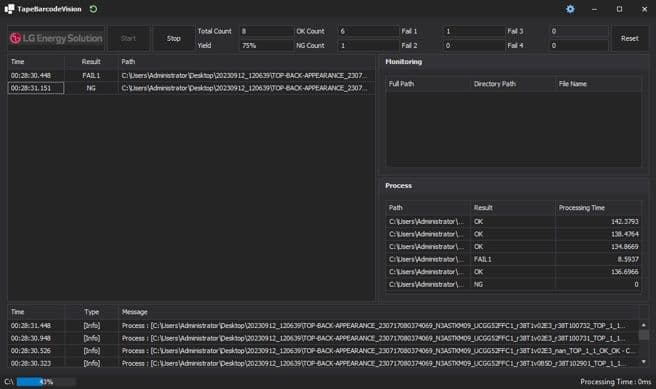Select Process row with time 138.4764
656x389 pixels.
click(x=513, y=234)
